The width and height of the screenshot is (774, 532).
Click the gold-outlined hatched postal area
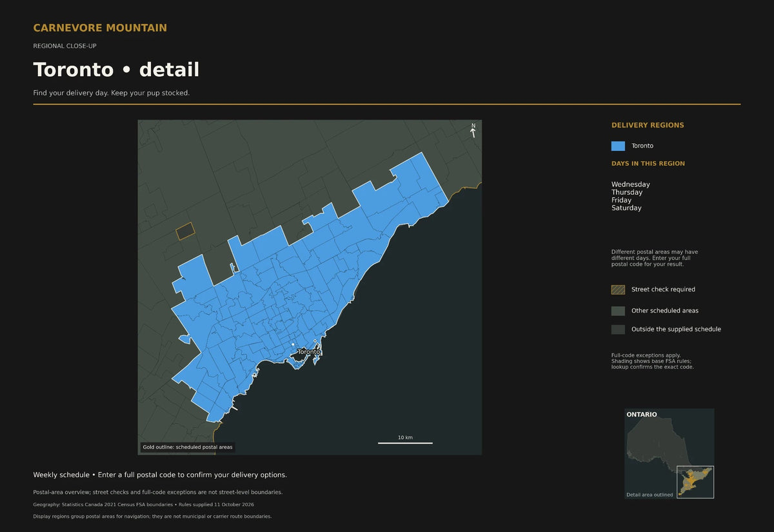pyautogui.click(x=185, y=231)
